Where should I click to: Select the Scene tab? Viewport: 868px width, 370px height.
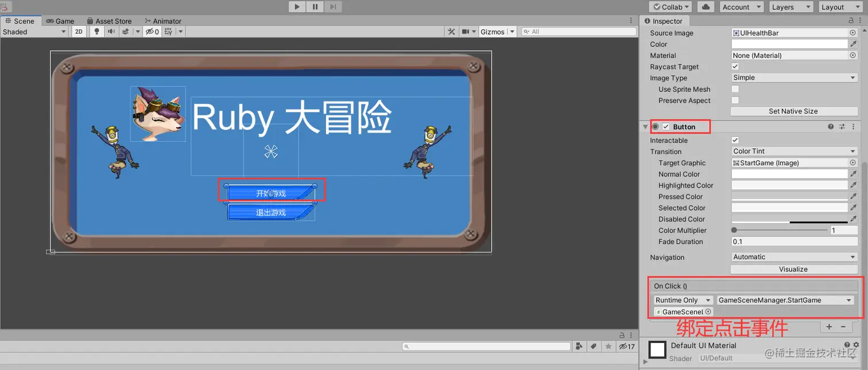pos(20,21)
